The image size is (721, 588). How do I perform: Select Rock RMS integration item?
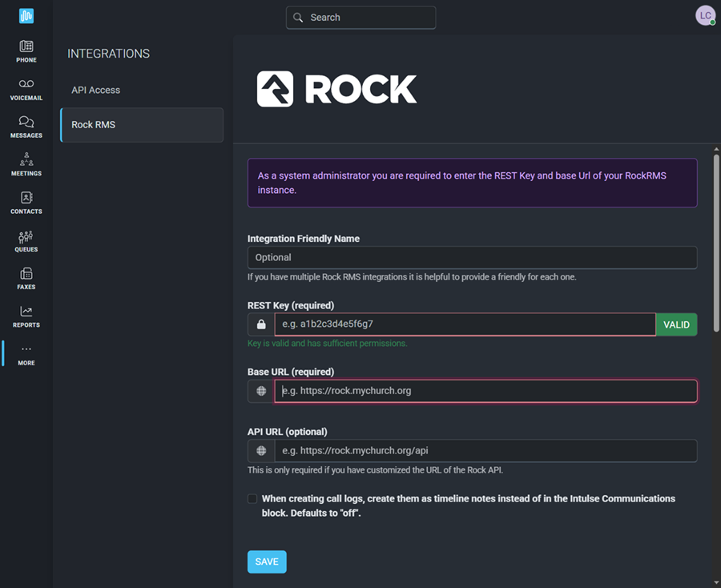[142, 125]
